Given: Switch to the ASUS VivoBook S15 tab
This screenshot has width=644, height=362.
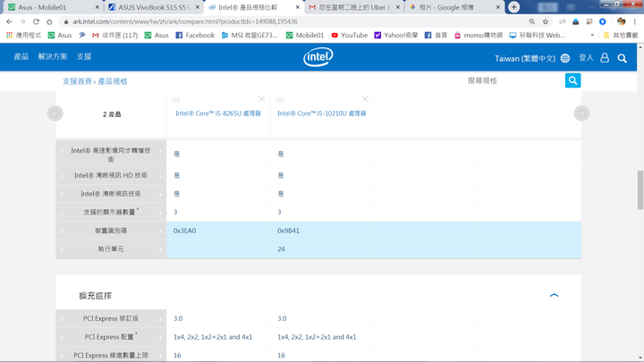Looking at the screenshot, I should [x=153, y=7].
